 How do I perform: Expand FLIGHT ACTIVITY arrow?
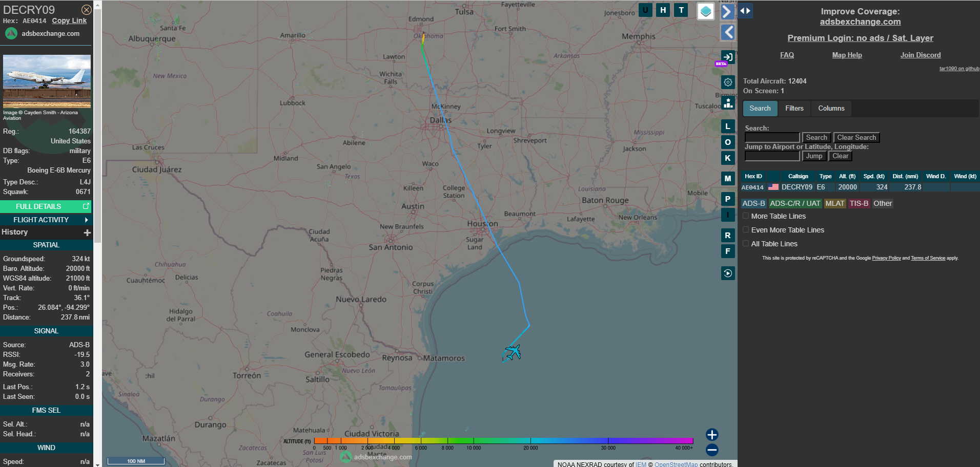pyautogui.click(x=86, y=220)
